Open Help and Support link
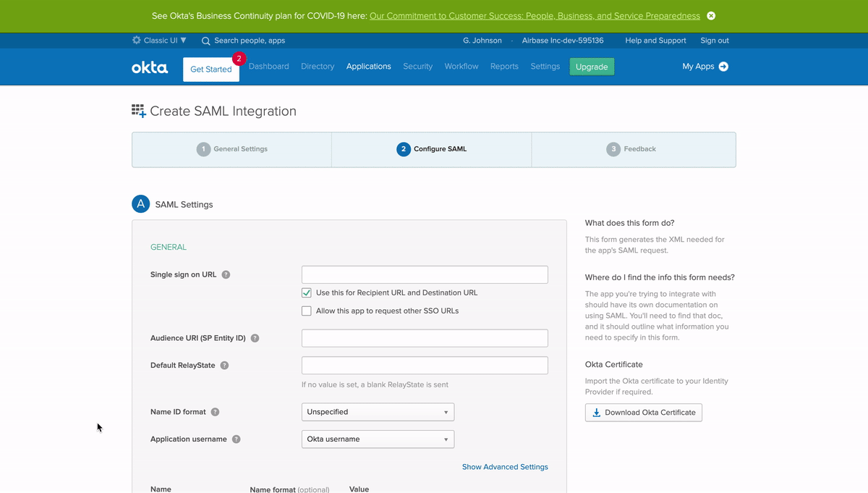The image size is (868, 493). (655, 41)
